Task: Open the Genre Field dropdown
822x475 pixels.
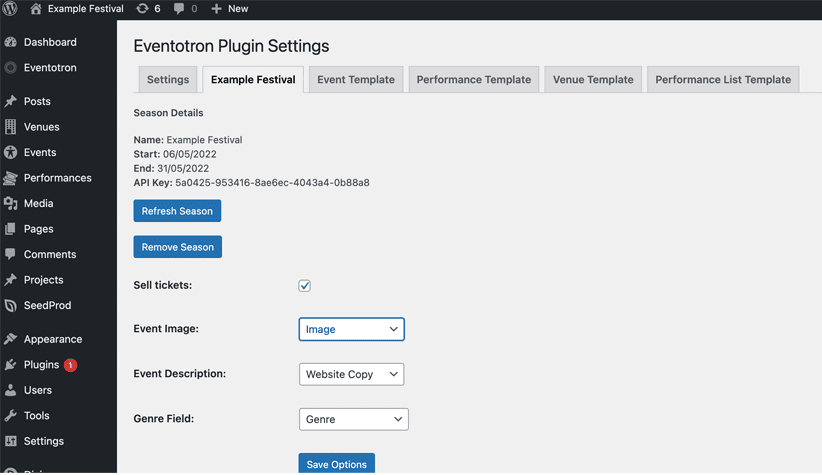Action: coord(353,419)
